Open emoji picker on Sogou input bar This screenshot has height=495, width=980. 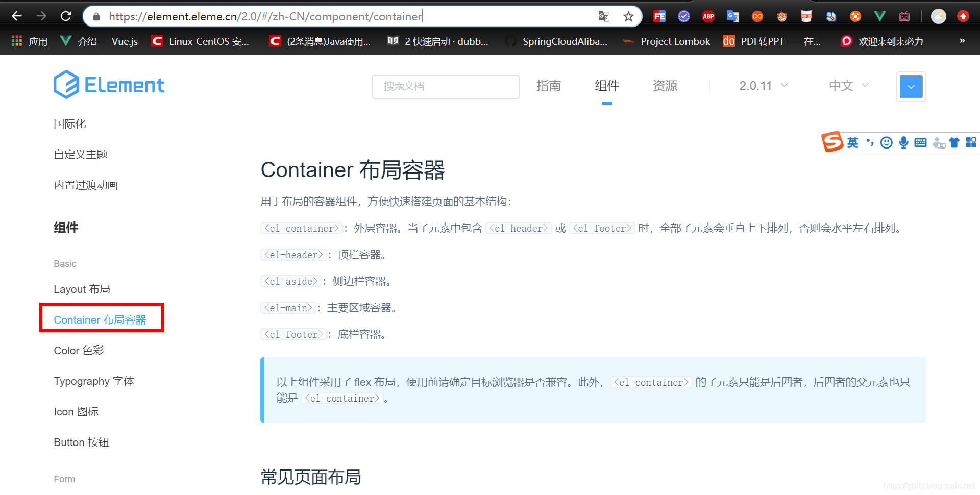(886, 142)
